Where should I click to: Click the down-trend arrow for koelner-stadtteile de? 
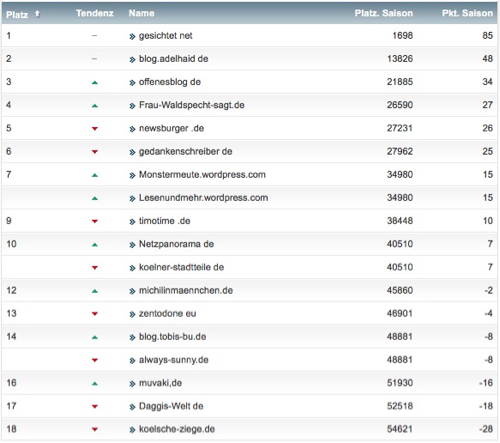[95, 268]
